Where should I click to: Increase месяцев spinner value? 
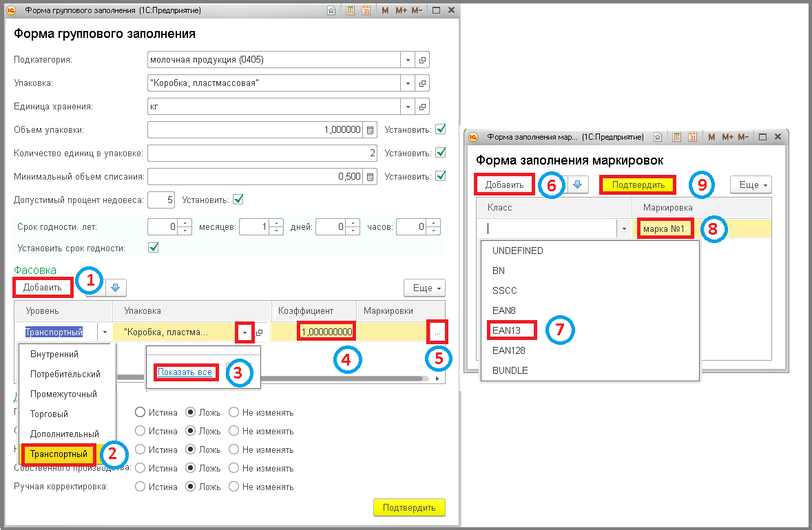click(x=277, y=223)
